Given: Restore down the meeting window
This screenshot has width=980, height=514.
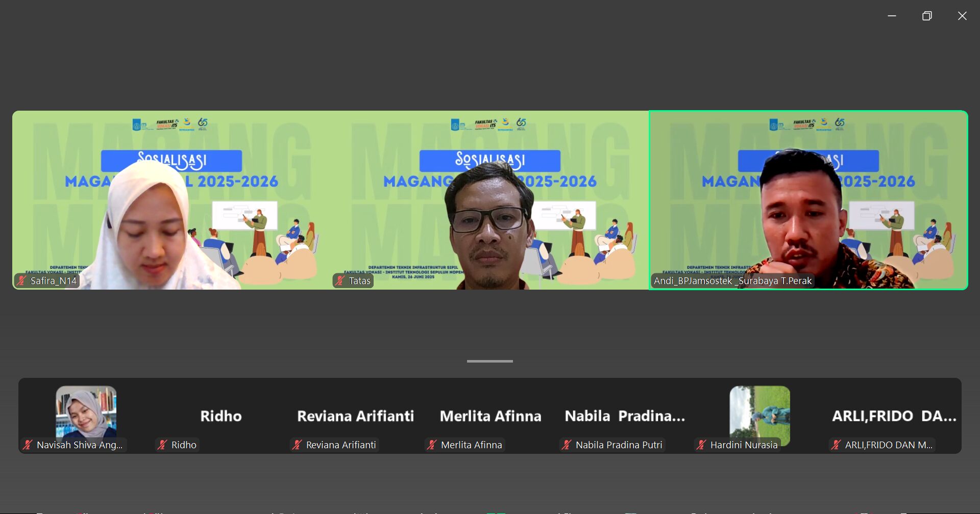Looking at the screenshot, I should point(927,16).
